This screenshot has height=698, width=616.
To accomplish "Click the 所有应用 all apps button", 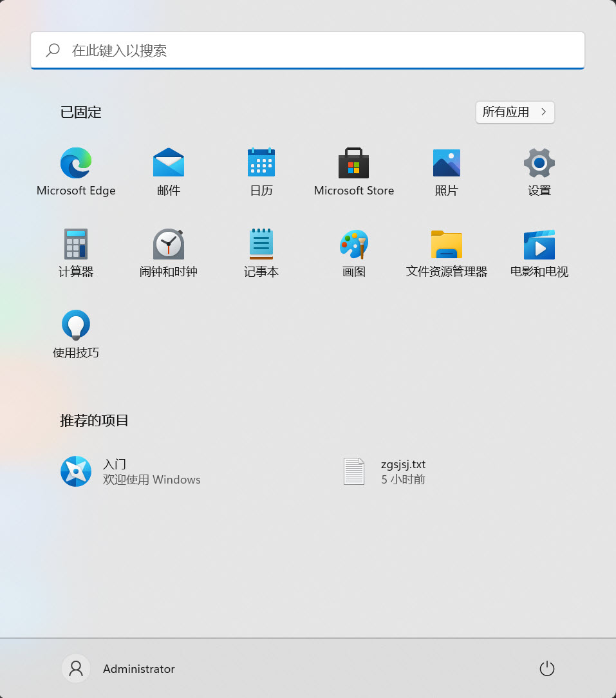I will (x=515, y=112).
